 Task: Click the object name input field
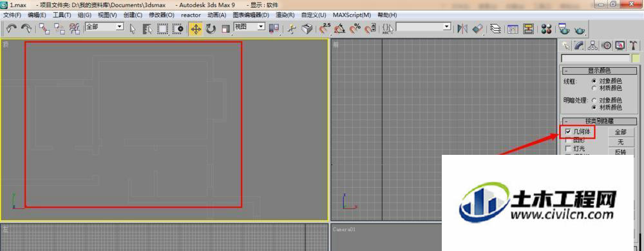596,59
